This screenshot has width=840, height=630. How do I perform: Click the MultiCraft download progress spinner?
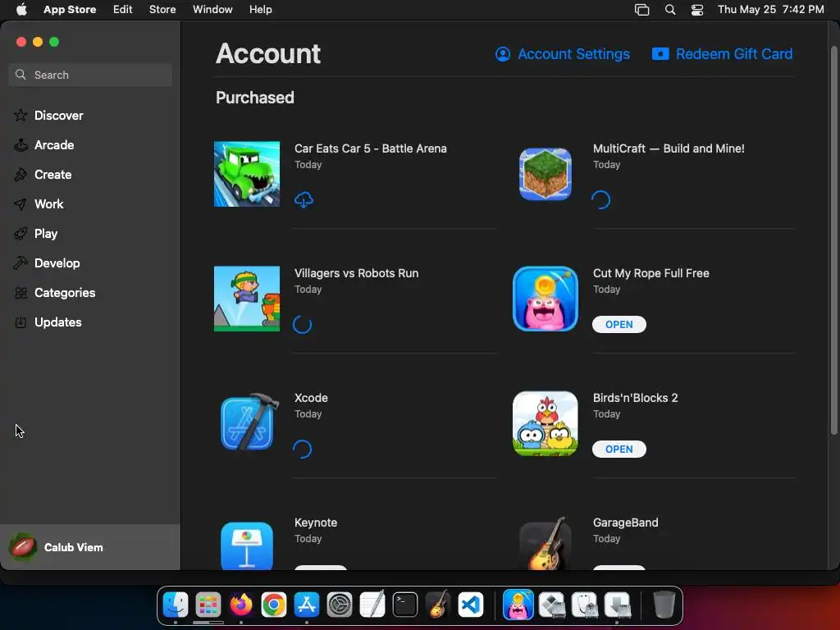600,200
